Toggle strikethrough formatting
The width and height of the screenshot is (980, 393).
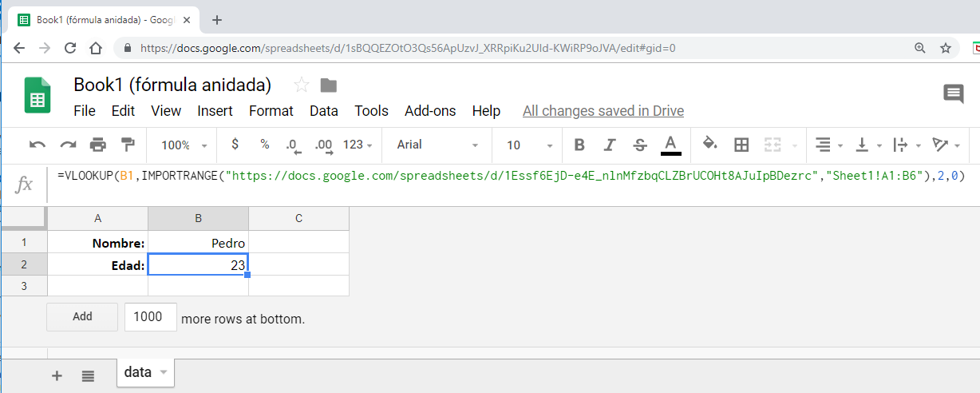[640, 145]
